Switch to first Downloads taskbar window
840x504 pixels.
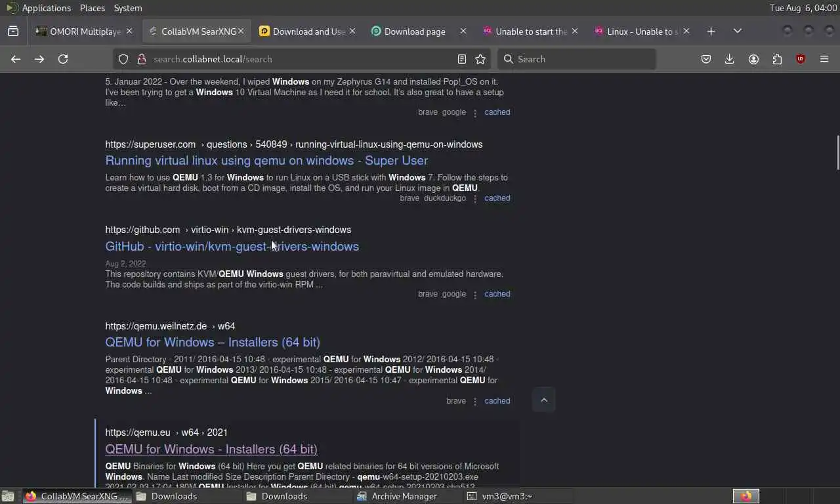coord(188,496)
